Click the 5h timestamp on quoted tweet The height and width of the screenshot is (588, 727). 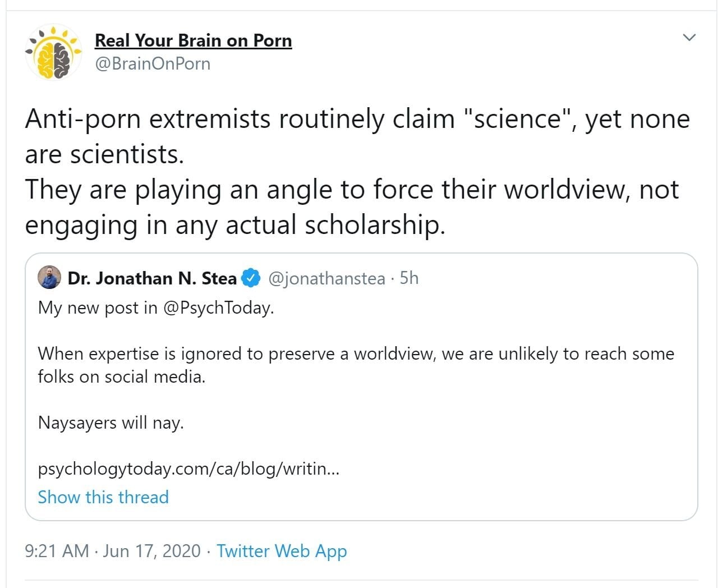[409, 278]
